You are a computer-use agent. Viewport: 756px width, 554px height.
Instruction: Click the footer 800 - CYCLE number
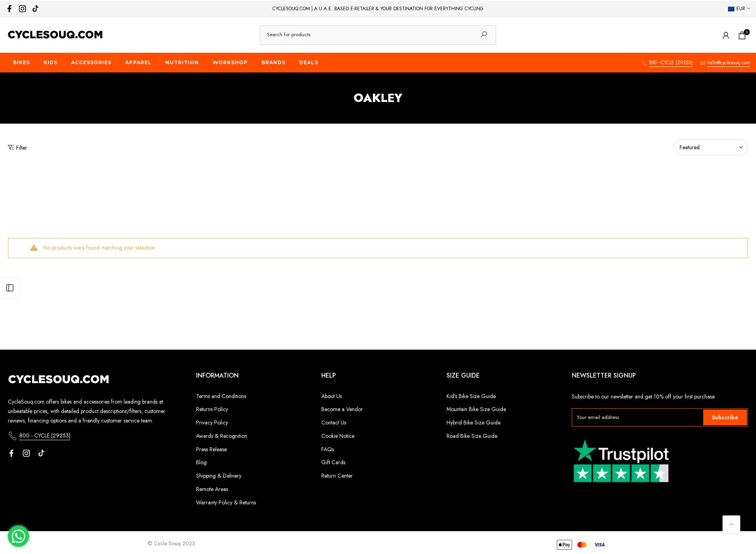45,435
